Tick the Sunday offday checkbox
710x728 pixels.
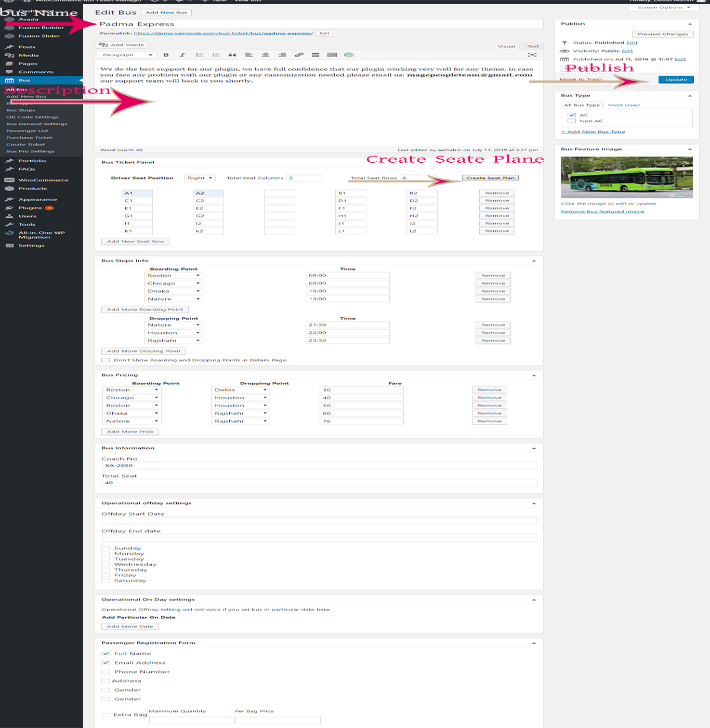(x=106, y=549)
